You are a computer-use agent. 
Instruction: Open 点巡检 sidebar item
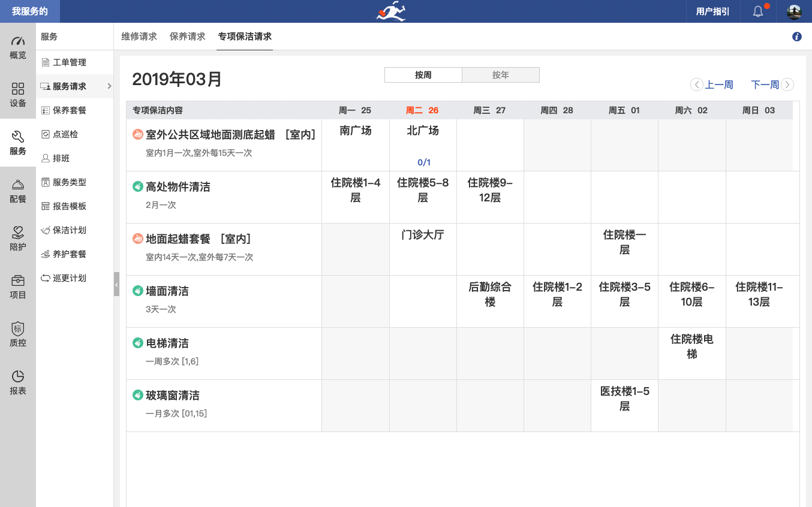point(75,134)
